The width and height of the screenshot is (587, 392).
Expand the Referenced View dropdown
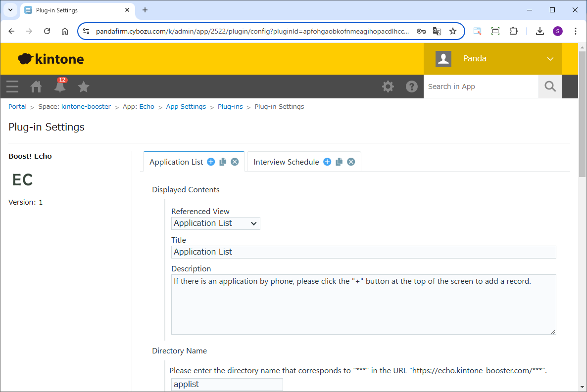pyautogui.click(x=216, y=223)
